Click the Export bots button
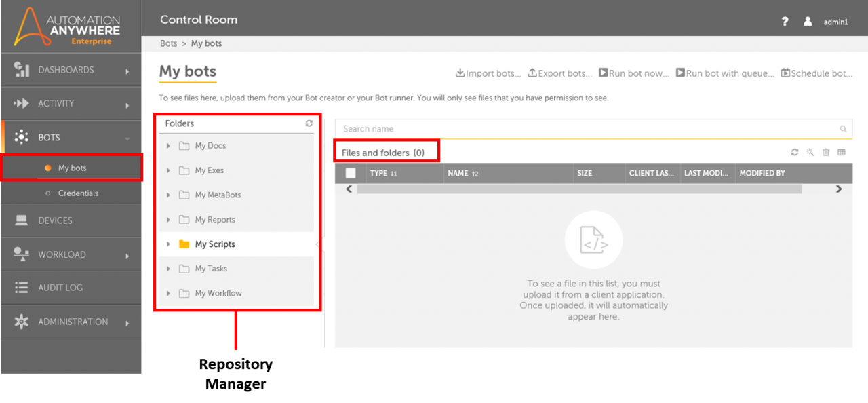This screenshot has height=403, width=868. (559, 73)
